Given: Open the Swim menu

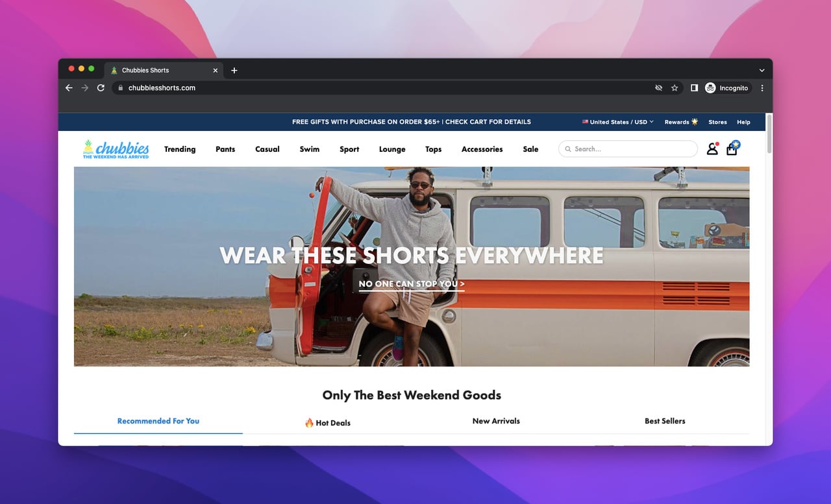Looking at the screenshot, I should point(310,149).
